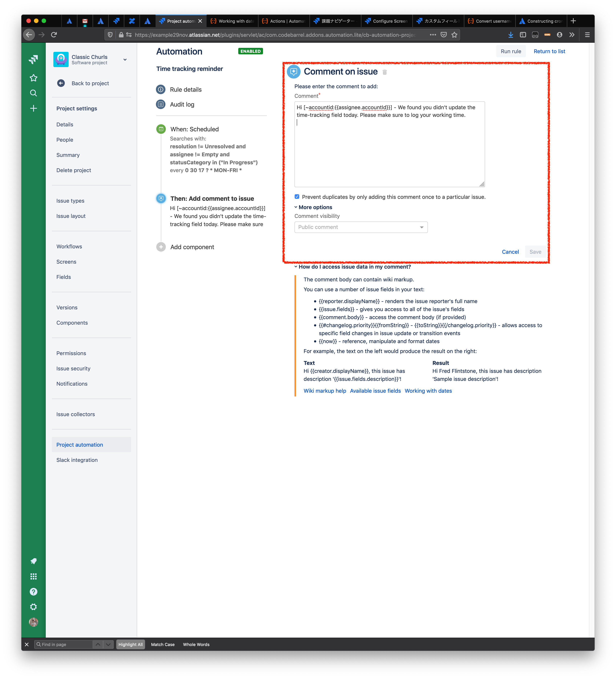Toggle the Prevent duplicates checkbox
616x679 pixels.
[297, 197]
